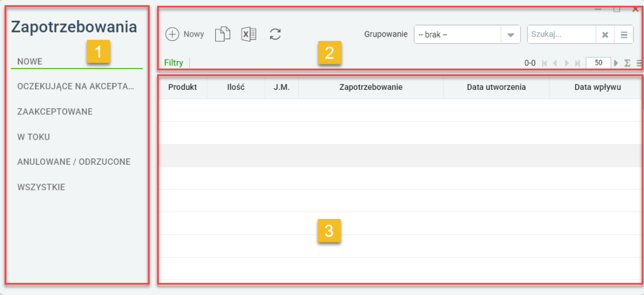Click the Nowy plus icon
The height and width of the screenshot is (295, 644).
coord(172,34)
